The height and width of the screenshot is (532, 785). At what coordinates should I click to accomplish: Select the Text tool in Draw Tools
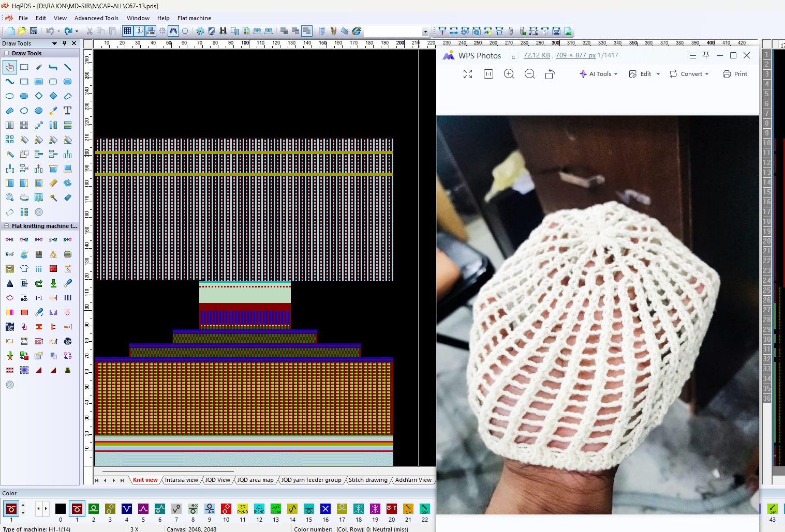click(x=67, y=111)
